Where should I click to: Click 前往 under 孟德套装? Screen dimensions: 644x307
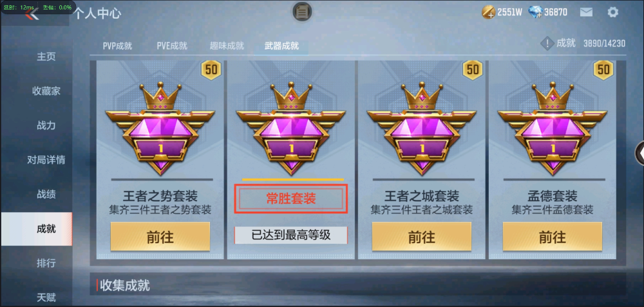coord(552,237)
